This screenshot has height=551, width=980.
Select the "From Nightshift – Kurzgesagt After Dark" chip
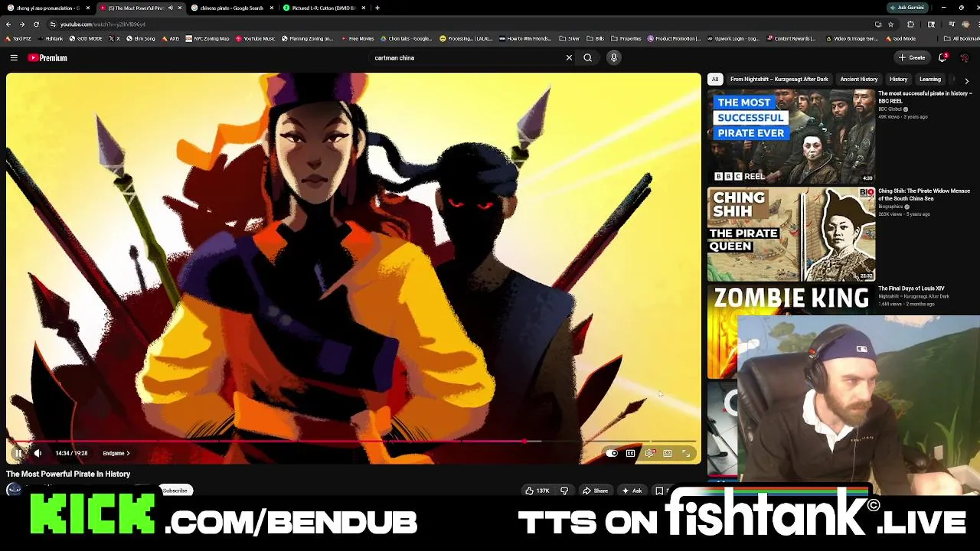pos(779,79)
